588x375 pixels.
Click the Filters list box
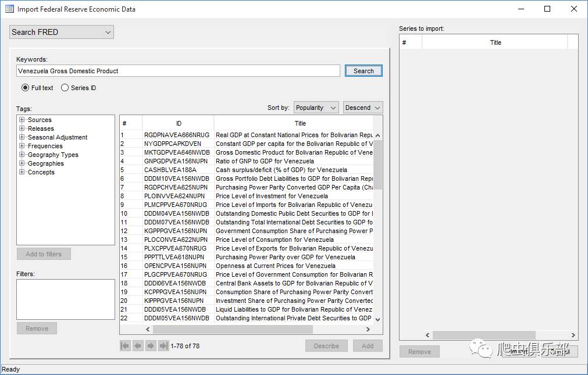tap(66, 299)
